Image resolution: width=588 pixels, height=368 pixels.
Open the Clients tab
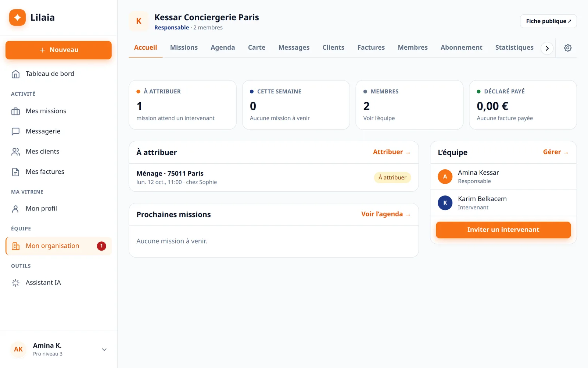click(333, 47)
